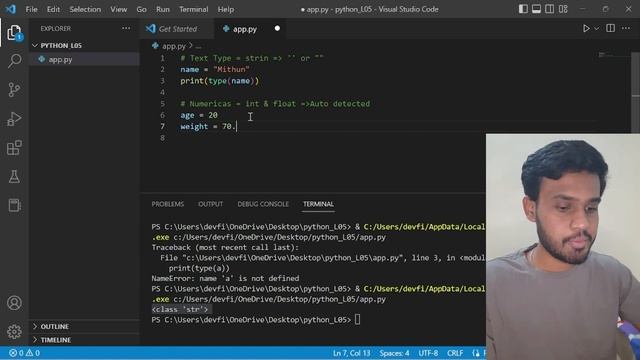The image size is (640, 360).
Task: Open the Selection menu
Action: point(85,9)
